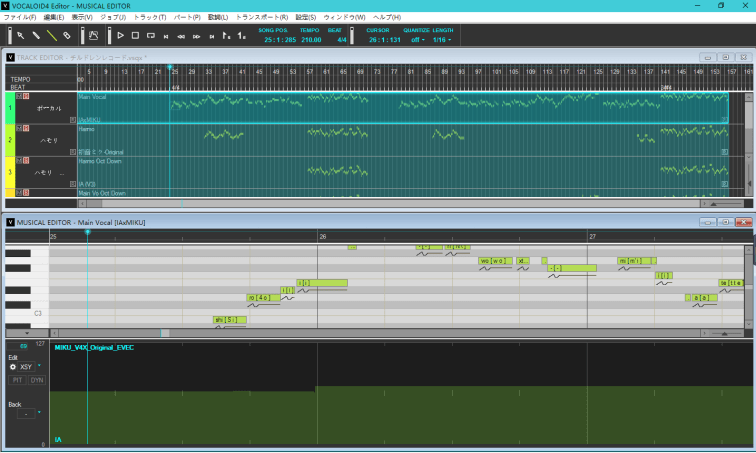Open the LENGTH 1/16 dropdown
The image size is (756, 453).
coord(442,40)
